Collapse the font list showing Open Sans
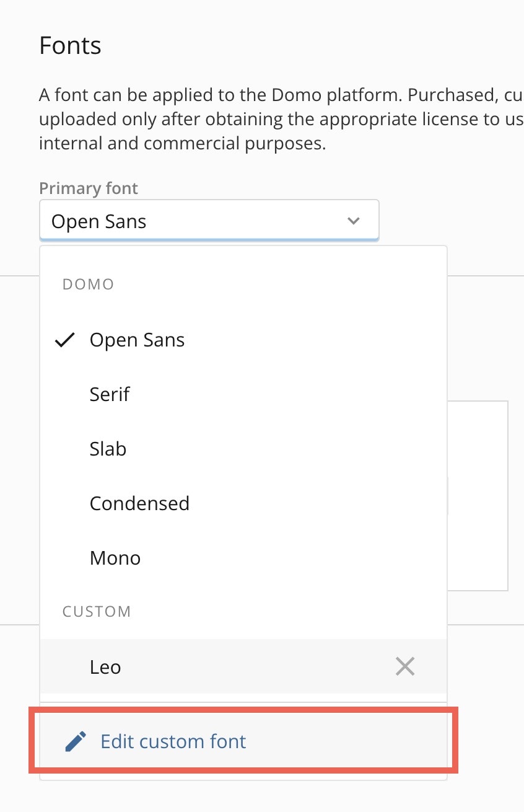This screenshot has height=812, width=524. (209, 220)
